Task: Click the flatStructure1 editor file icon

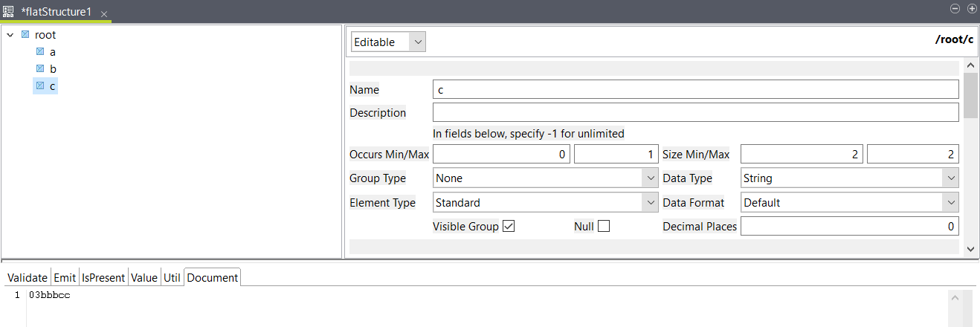Action: 8,12
